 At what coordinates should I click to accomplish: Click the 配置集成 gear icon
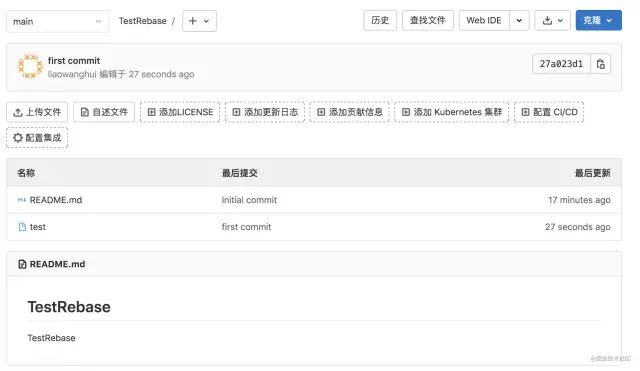18,138
